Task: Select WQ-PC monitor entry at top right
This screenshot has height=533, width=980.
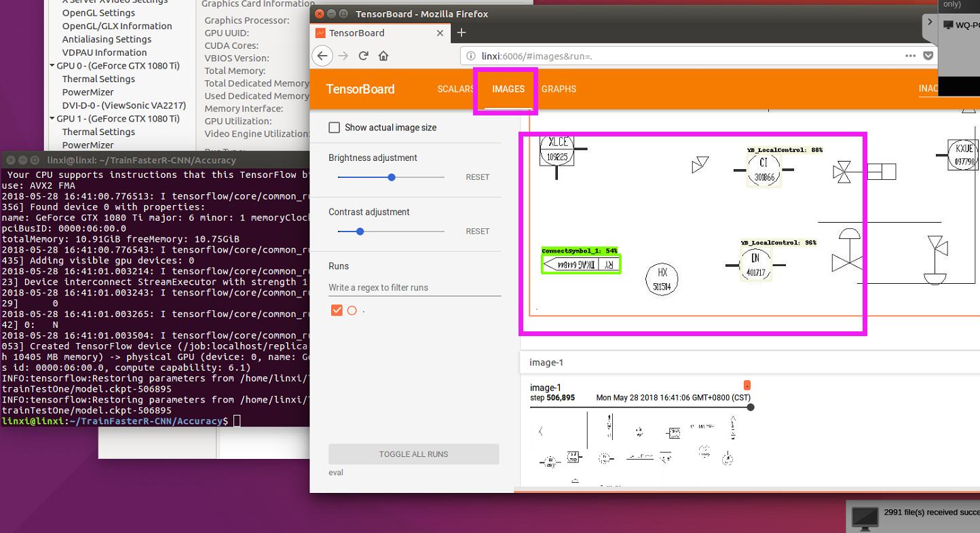Action: coord(962,25)
